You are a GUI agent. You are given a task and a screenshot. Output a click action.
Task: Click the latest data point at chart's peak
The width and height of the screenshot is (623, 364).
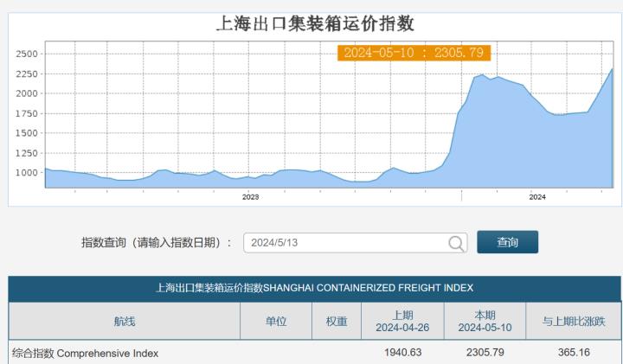click(x=612, y=69)
